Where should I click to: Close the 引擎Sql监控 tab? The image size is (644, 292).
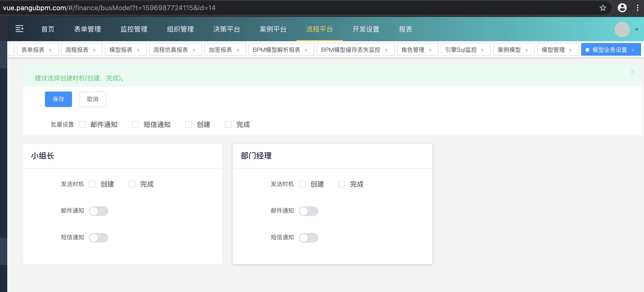click(483, 50)
